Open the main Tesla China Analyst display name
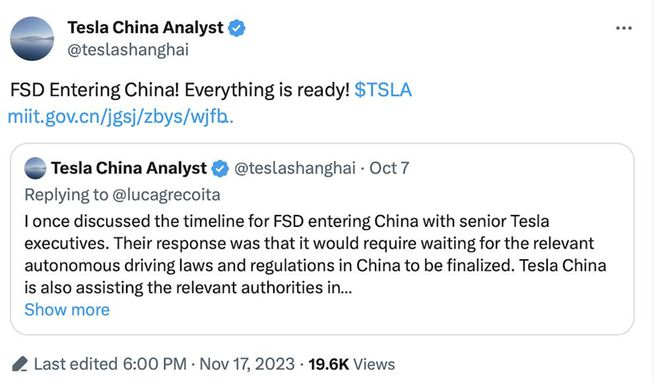This screenshot has width=660, height=383. (x=145, y=28)
